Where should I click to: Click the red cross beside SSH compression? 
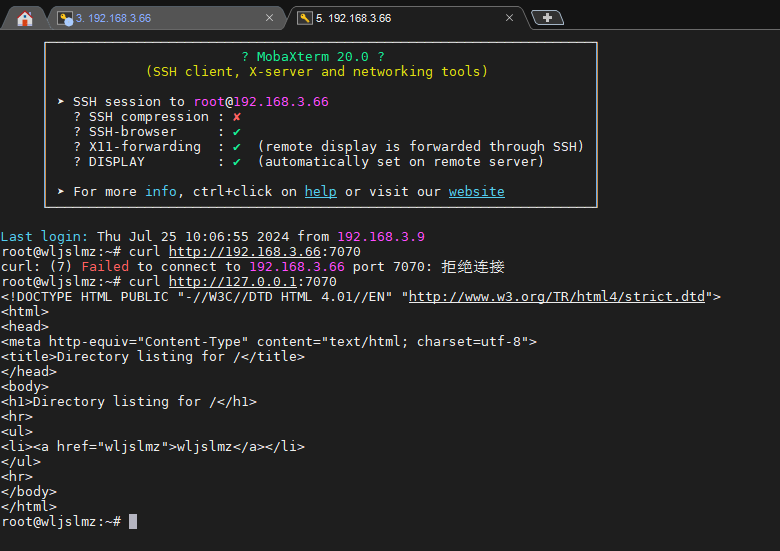(237, 117)
